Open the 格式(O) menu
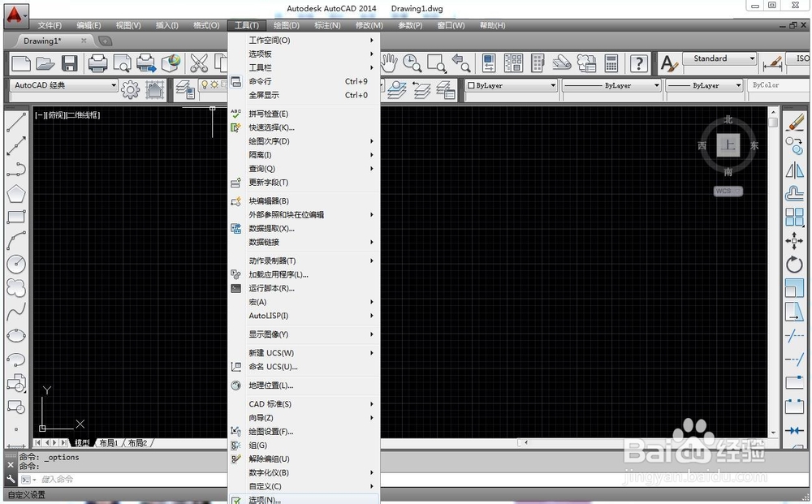This screenshot has height=504, width=812. [206, 25]
